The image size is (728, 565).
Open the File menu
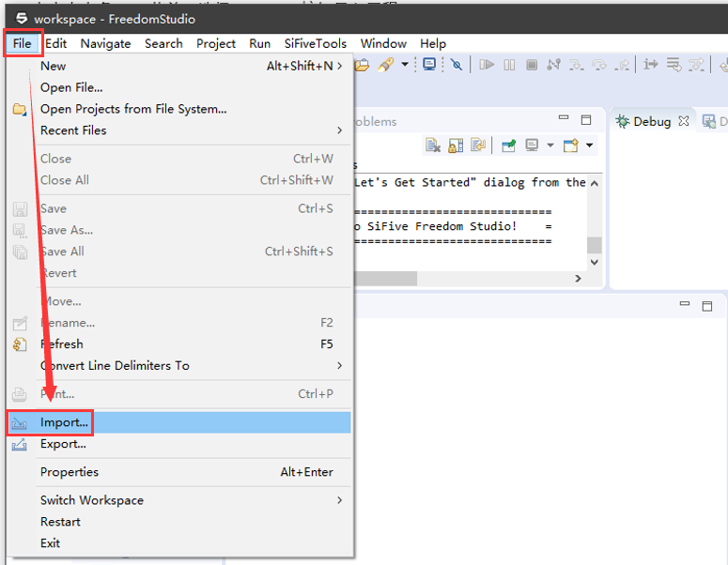tap(23, 43)
